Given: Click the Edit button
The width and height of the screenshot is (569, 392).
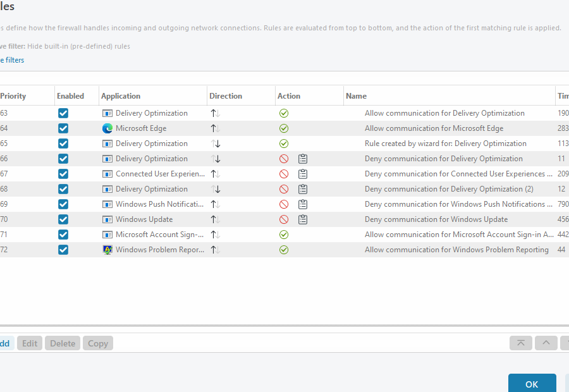Looking at the screenshot, I should click(30, 343).
